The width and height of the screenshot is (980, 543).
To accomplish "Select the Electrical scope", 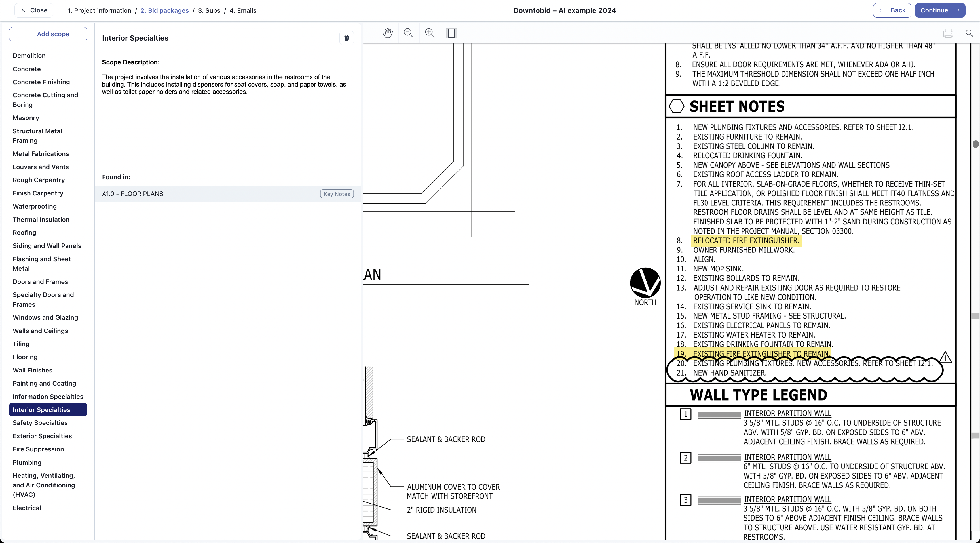I will (27, 508).
